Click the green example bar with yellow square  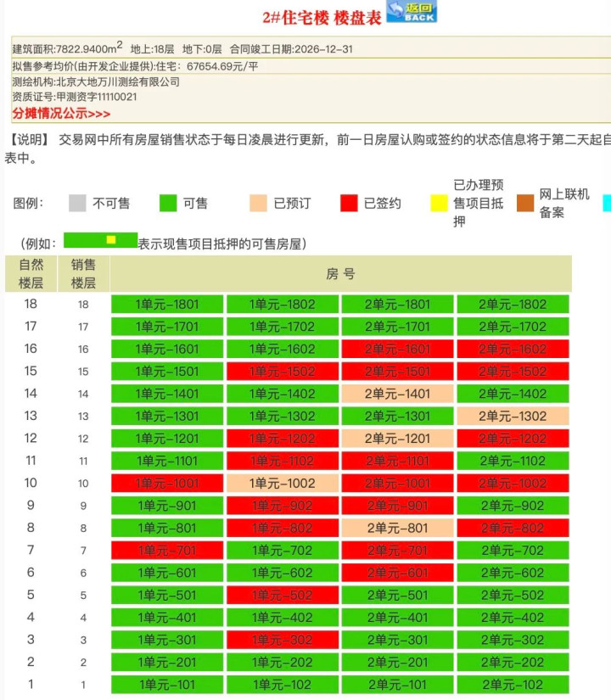(100, 240)
